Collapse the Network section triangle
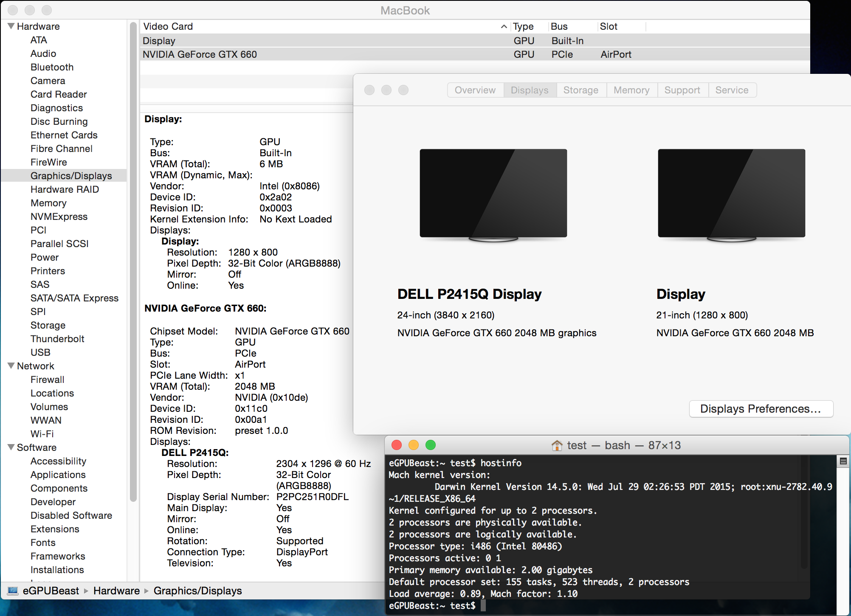 pyautogui.click(x=11, y=366)
